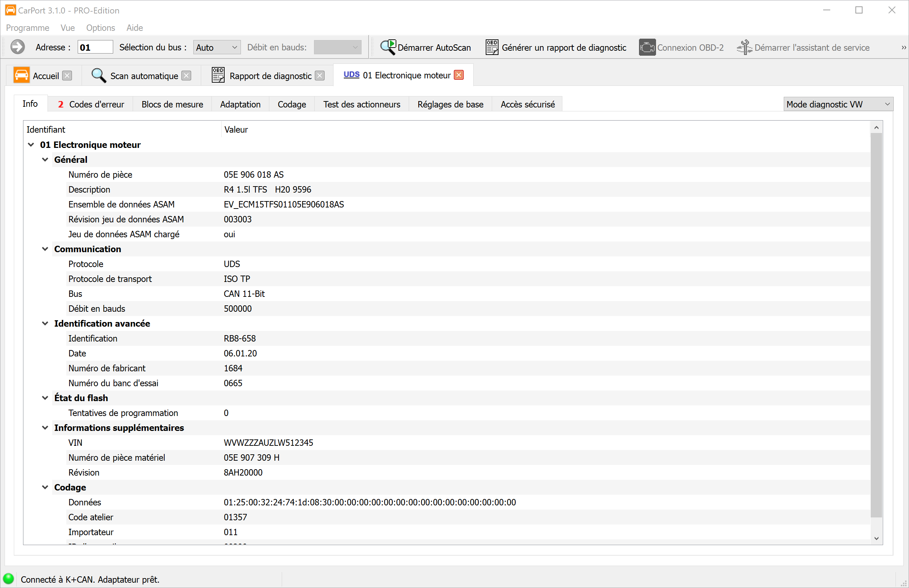Start AutoScan via magnifier icon
909x588 pixels.
(388, 47)
